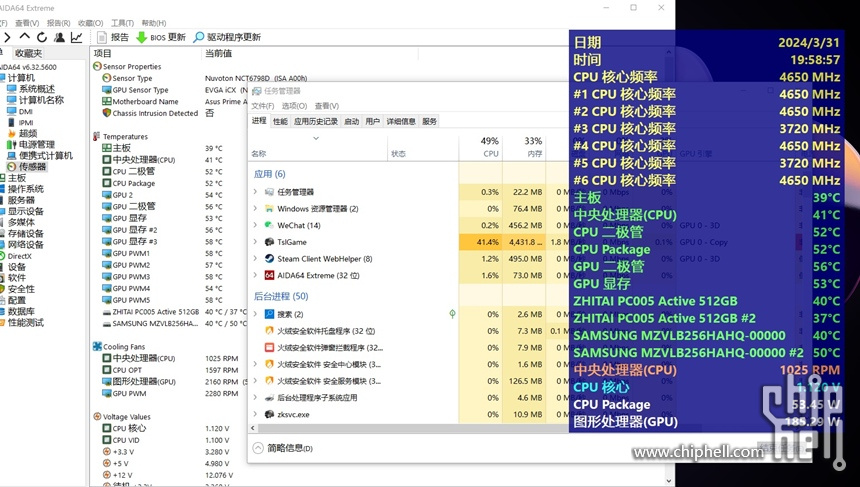The image size is (860, 487).
Task: Sort processes by the CPU column
Action: tap(481, 147)
